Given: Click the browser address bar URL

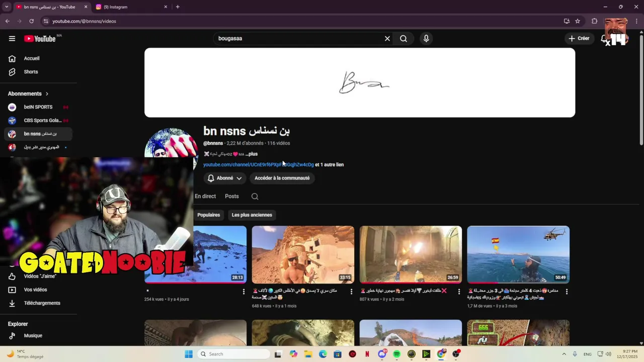Looking at the screenshot, I should [85, 21].
